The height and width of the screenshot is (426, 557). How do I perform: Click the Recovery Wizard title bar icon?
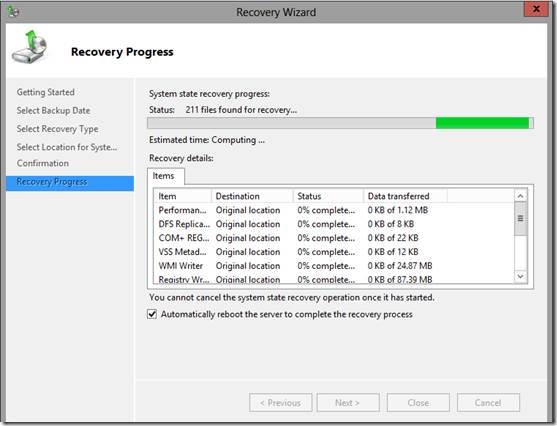(x=13, y=12)
